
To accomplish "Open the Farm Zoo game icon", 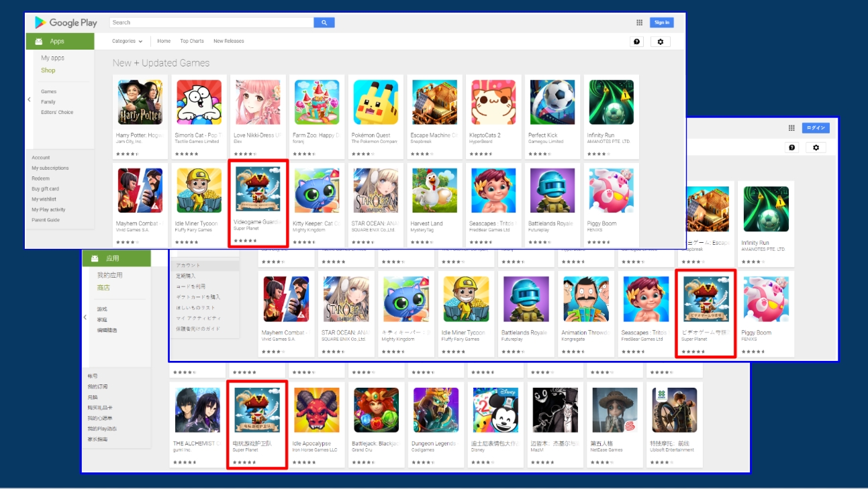I will click(316, 103).
